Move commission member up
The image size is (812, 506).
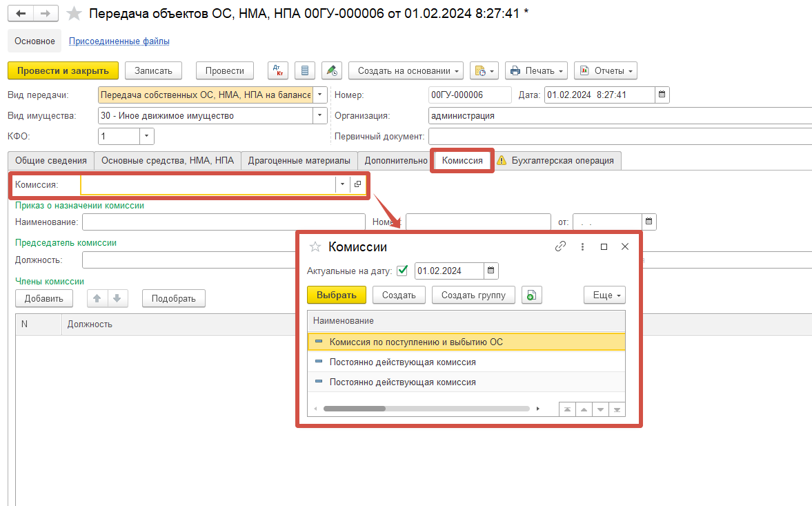[97, 298]
